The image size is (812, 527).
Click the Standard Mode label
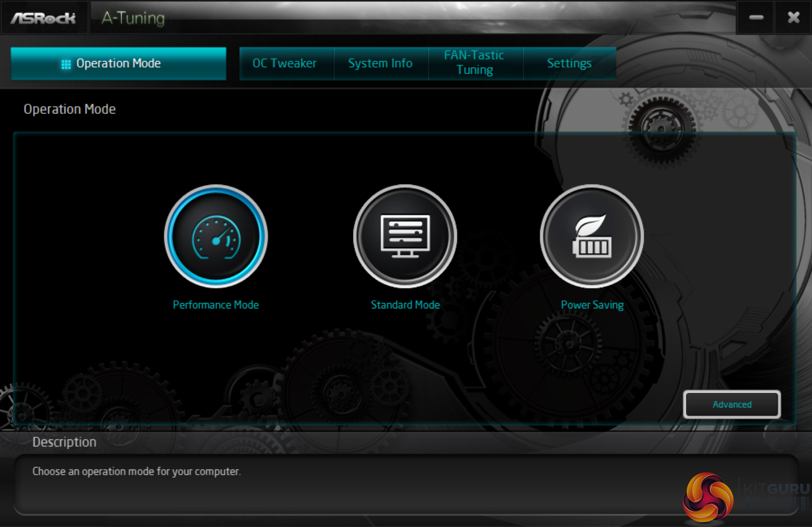pyautogui.click(x=405, y=305)
